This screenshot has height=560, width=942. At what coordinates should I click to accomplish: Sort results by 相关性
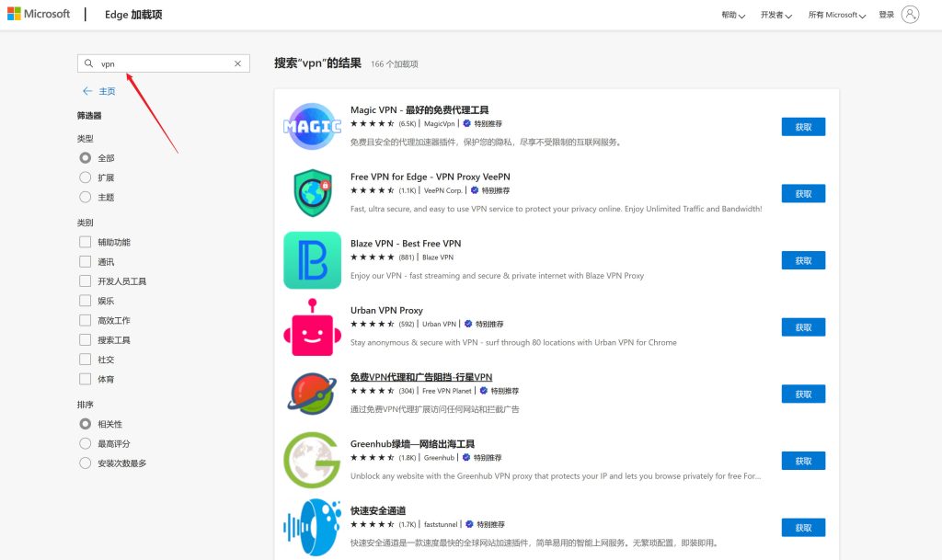click(x=86, y=424)
